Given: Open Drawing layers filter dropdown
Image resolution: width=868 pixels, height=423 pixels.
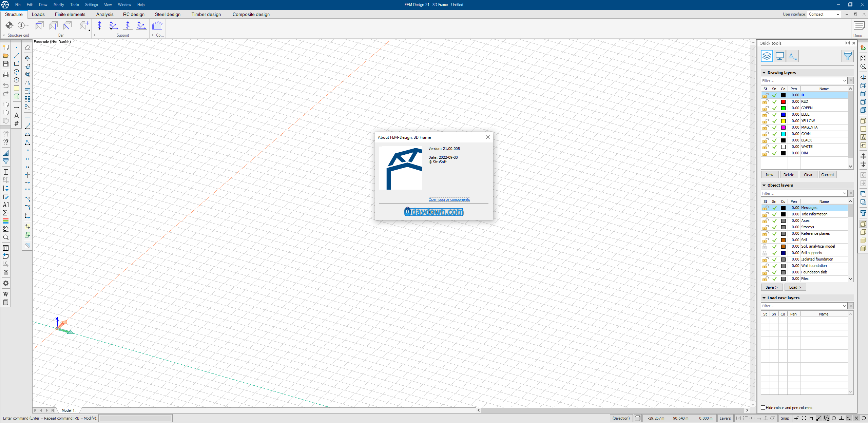Looking at the screenshot, I should (844, 81).
